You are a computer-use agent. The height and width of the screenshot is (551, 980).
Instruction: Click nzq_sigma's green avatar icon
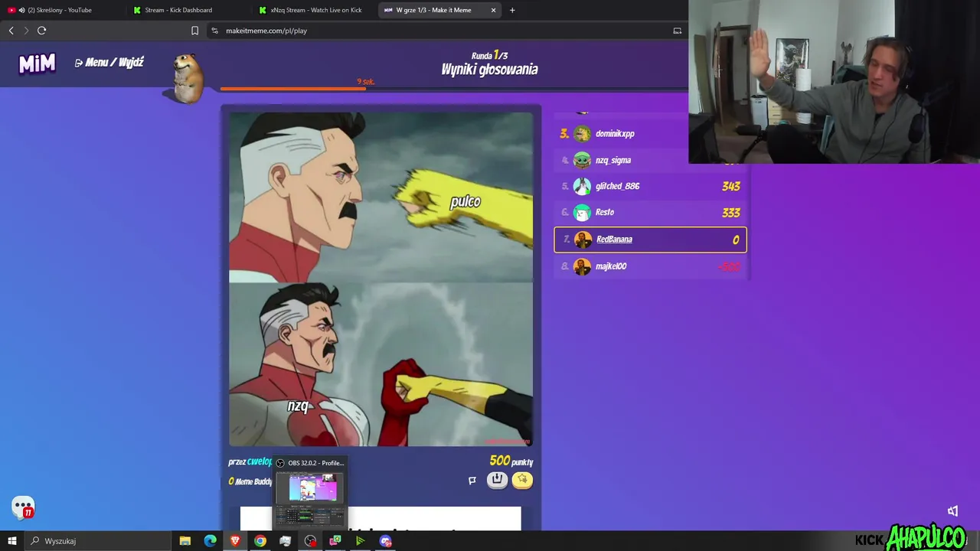[583, 160]
